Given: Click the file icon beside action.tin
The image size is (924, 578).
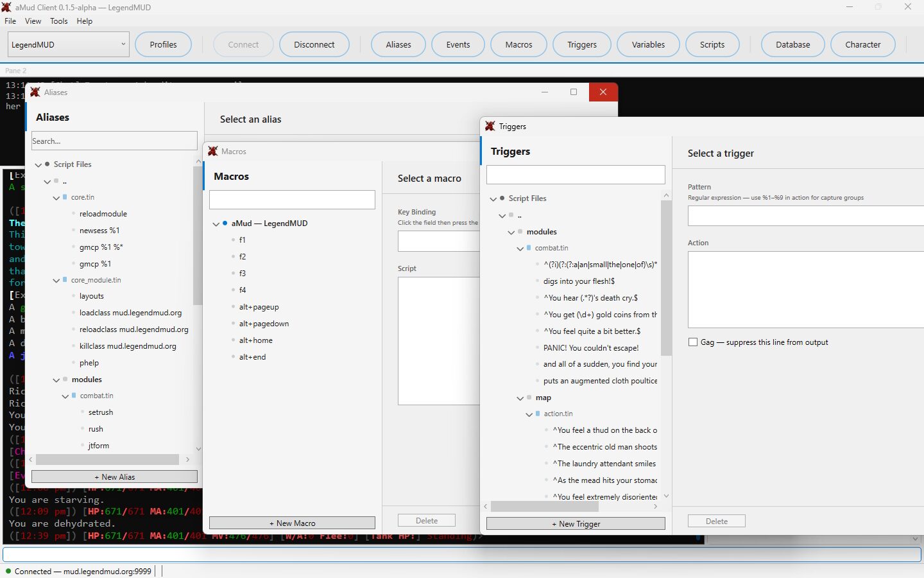Looking at the screenshot, I should [x=538, y=414].
